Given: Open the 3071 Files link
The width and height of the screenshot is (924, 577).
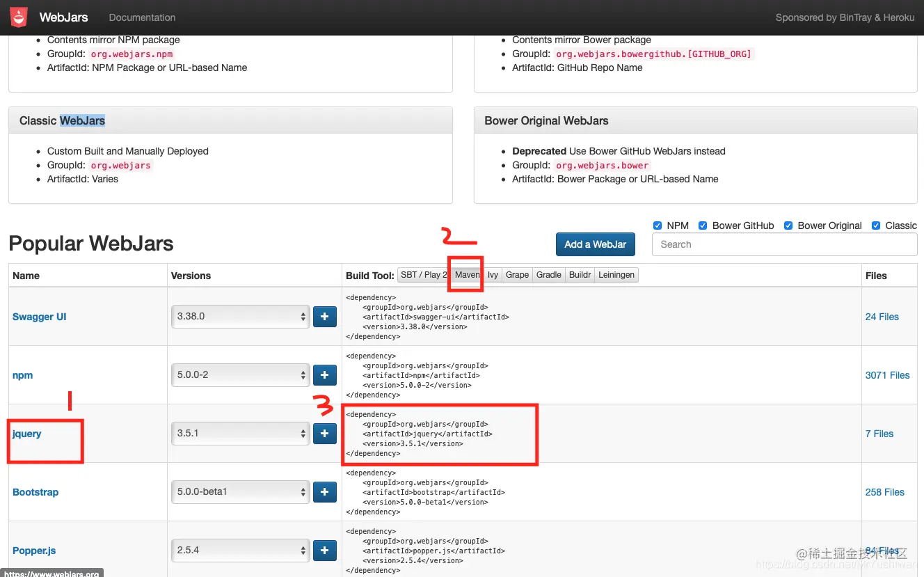Looking at the screenshot, I should (888, 375).
